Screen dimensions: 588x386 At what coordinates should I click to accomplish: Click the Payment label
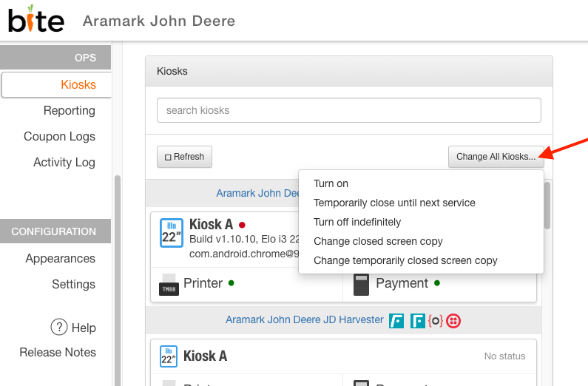coord(402,283)
